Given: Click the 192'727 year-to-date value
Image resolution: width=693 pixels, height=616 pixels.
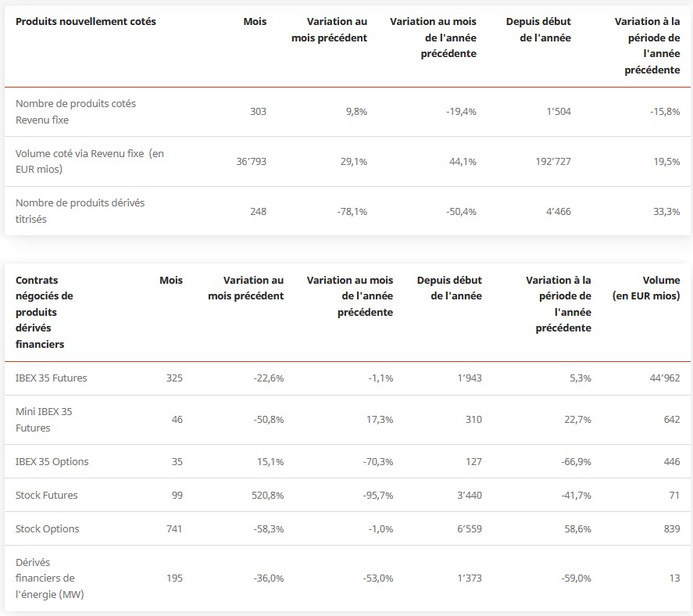Looking at the screenshot, I should pyautogui.click(x=550, y=161).
